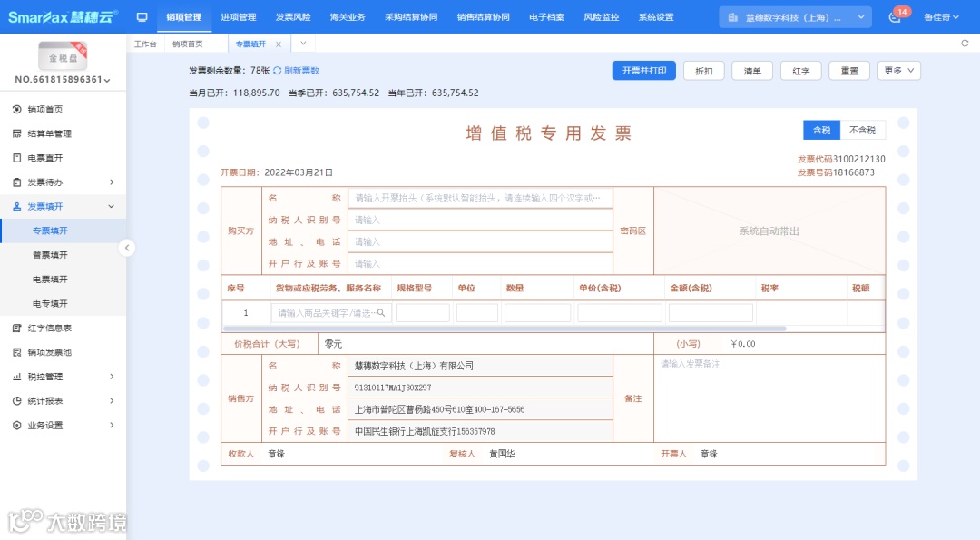The height and width of the screenshot is (540, 980).
Task: Expand the 税控管理 submenu
Action: [x=112, y=377]
